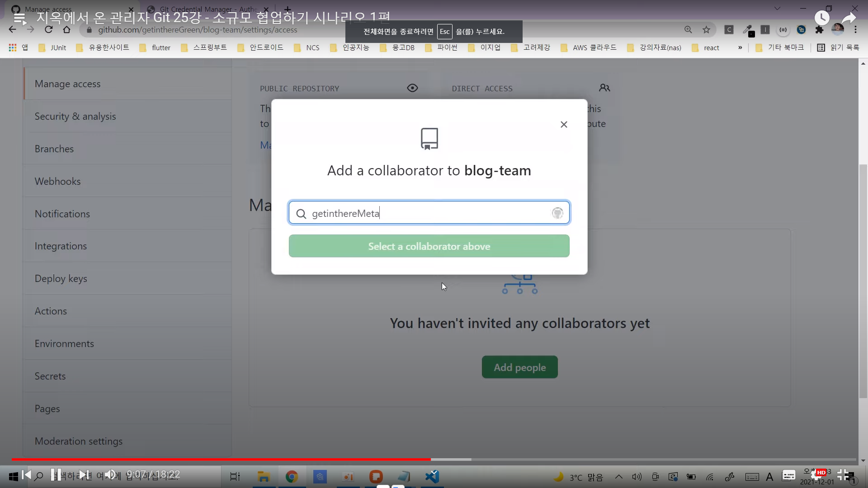This screenshot has height=488, width=868.
Task: Open Deploy keys settings
Action: (127, 278)
